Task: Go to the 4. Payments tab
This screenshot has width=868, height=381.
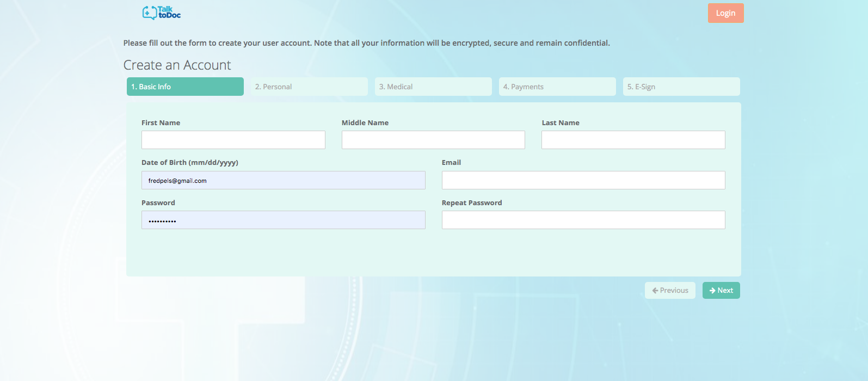Action: click(x=557, y=87)
